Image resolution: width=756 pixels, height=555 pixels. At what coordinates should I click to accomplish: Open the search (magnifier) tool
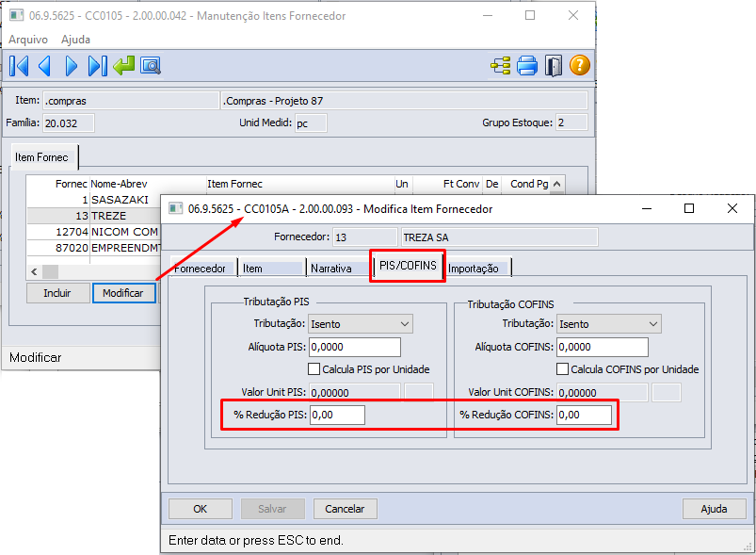pos(151,66)
